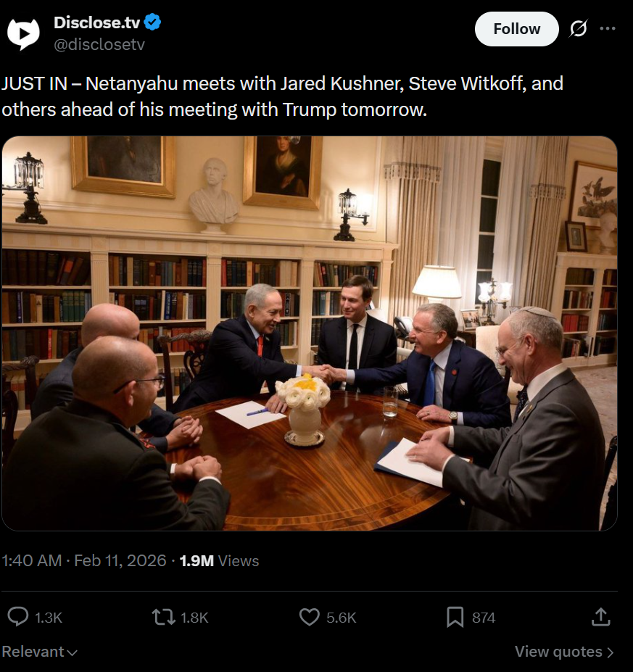Click the blue verified badge
This screenshot has height=672, width=633.
(152, 22)
